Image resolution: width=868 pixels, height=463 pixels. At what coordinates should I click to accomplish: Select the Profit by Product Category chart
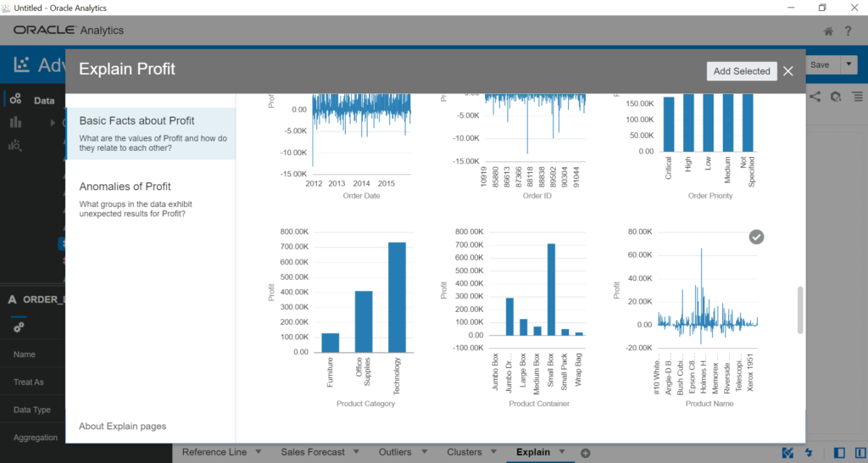tap(341, 317)
